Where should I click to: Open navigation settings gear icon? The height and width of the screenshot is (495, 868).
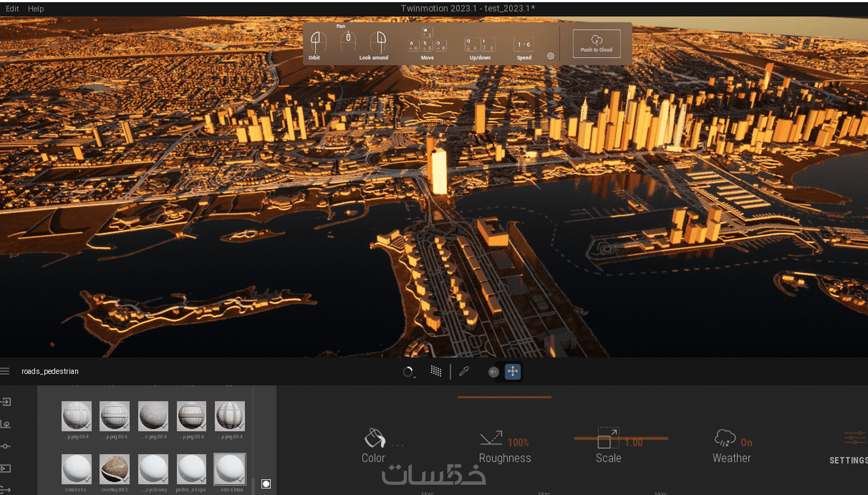550,56
